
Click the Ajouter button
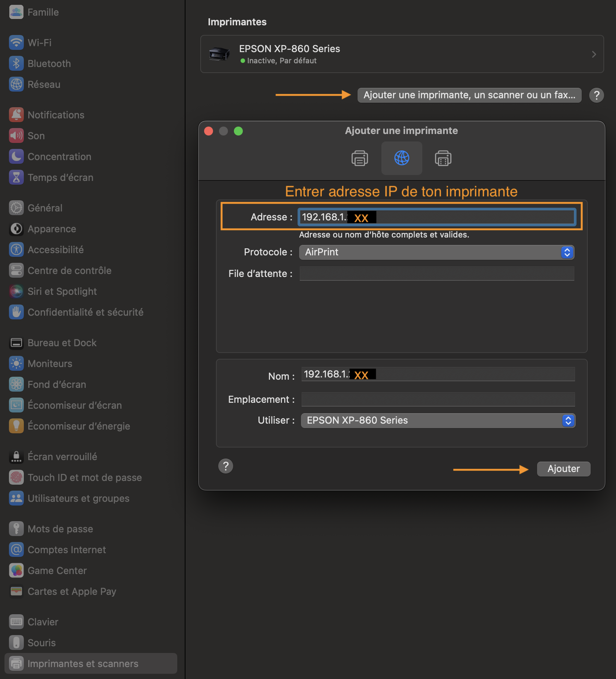point(563,469)
